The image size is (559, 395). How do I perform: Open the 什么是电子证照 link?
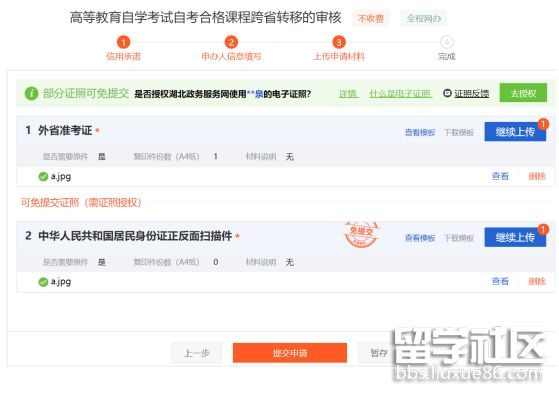pyautogui.click(x=400, y=94)
